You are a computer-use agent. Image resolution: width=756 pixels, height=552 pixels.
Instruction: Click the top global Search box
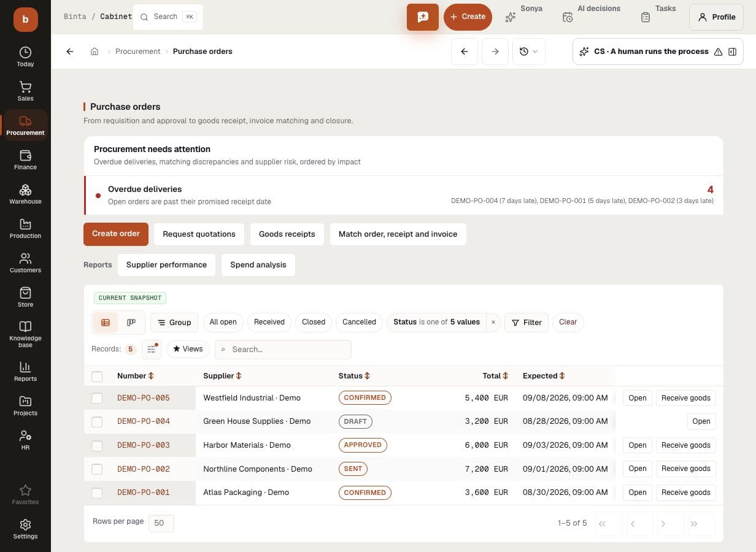point(168,17)
